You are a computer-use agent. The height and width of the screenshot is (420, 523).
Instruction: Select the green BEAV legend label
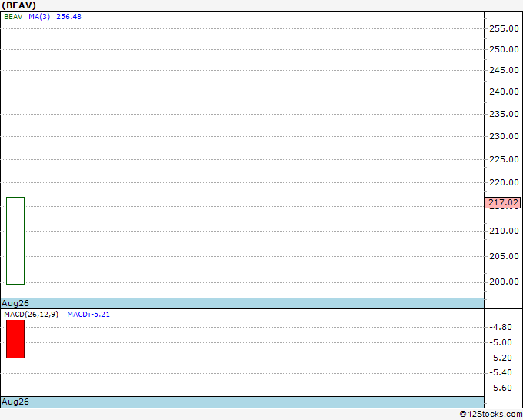[x=13, y=17]
